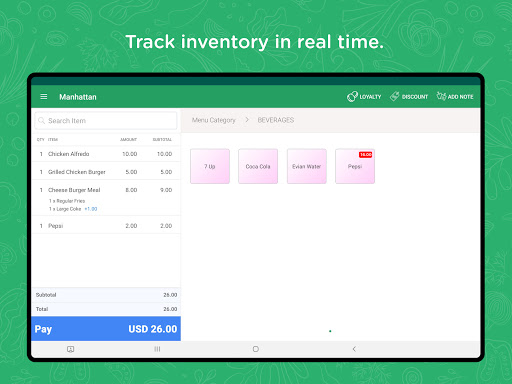Click Chicken Alfredo amount 10.00
This screenshot has width=512, height=384.
coord(130,154)
